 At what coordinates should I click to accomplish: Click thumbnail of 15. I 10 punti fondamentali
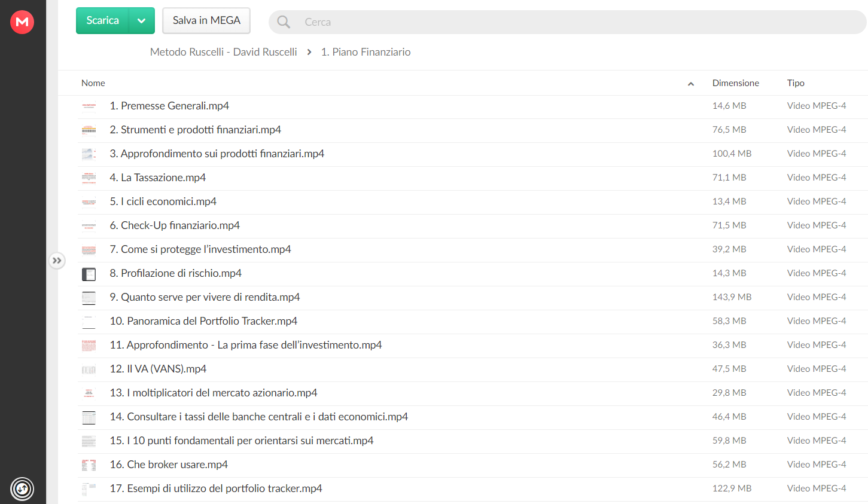coord(89,441)
